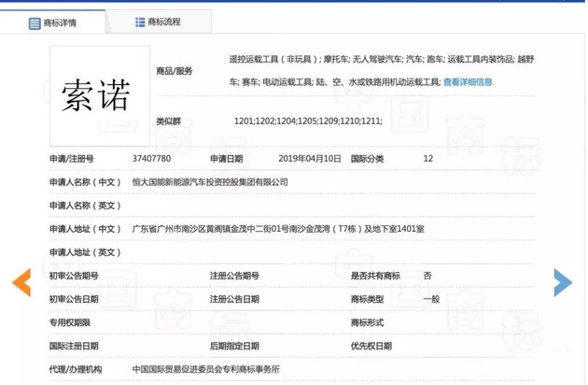Select registration number 37407780
Viewport: 588px width, 385px height.
[151, 159]
